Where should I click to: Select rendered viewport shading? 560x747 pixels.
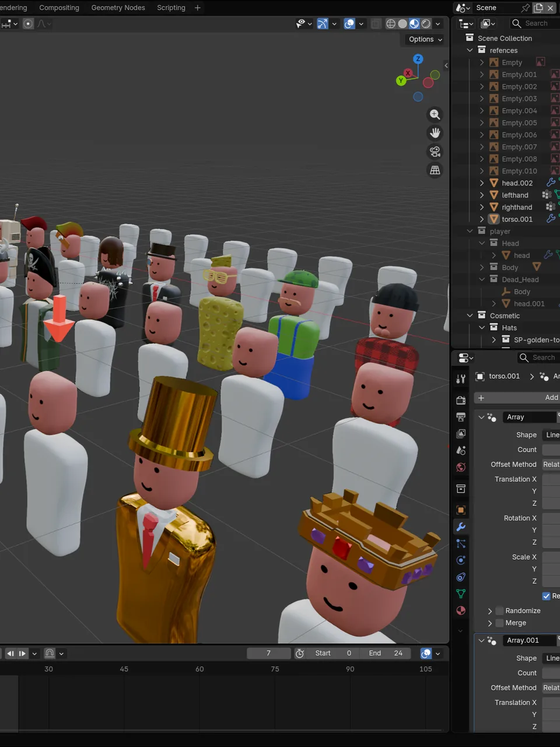(x=426, y=23)
